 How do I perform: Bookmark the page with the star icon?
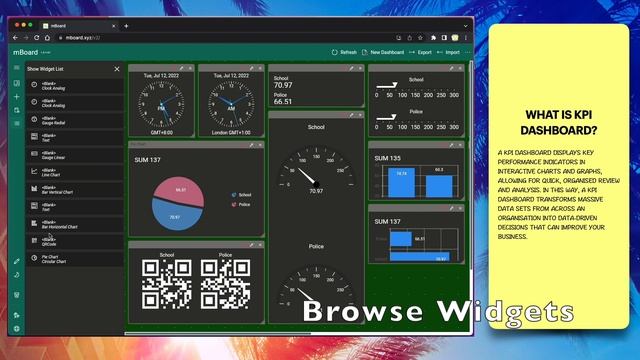[420, 38]
